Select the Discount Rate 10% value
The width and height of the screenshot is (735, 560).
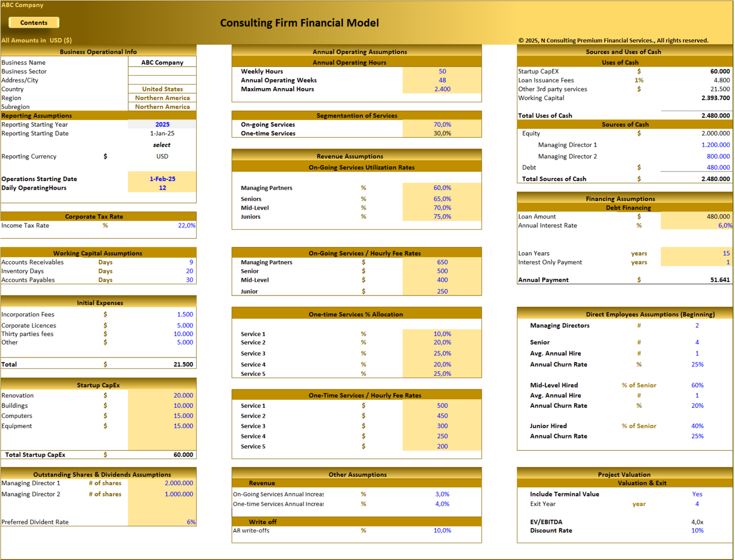[697, 530]
